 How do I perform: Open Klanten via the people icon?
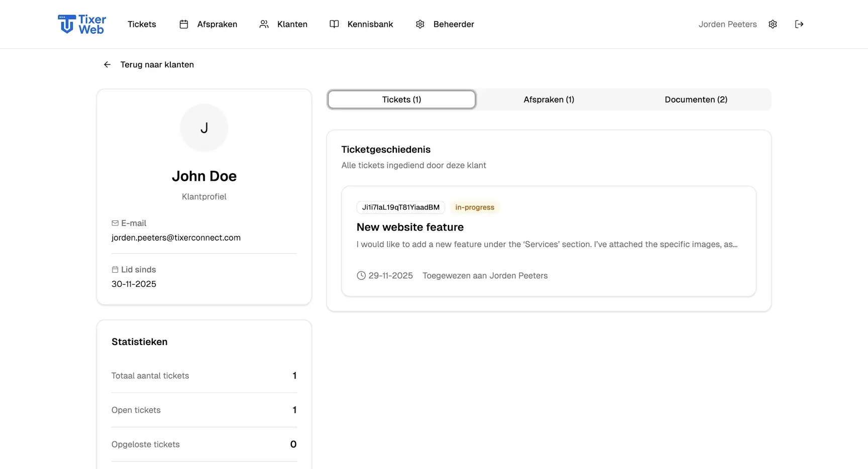pyautogui.click(x=264, y=24)
